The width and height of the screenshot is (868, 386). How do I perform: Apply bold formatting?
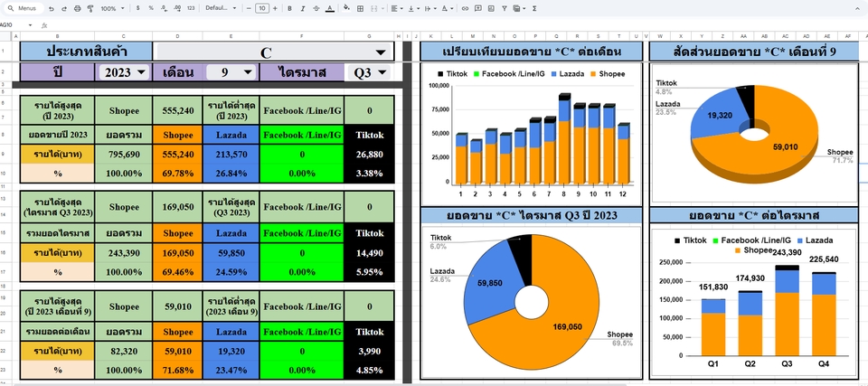point(291,8)
